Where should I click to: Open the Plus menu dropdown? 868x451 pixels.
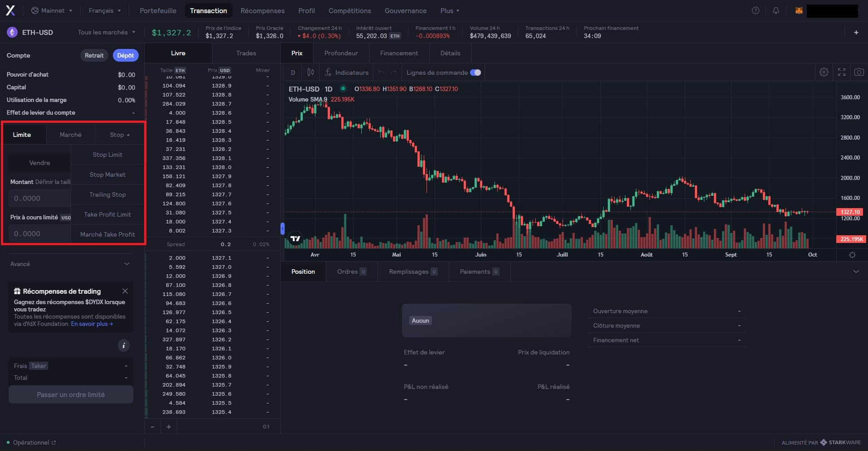tap(450, 10)
